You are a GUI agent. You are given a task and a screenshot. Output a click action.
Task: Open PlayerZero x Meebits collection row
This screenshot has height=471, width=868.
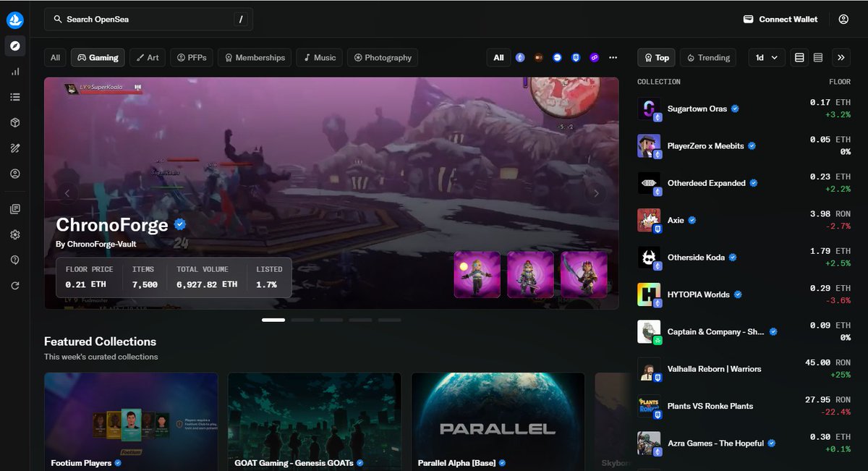pyautogui.click(x=744, y=146)
